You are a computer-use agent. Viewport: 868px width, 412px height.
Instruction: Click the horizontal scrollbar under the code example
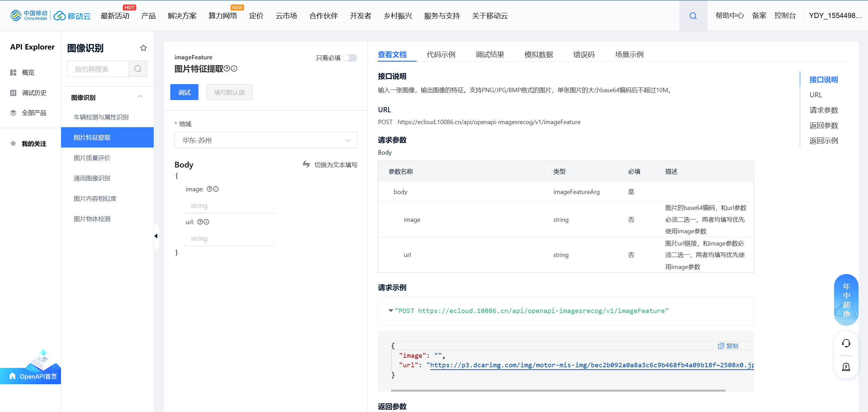click(x=558, y=391)
